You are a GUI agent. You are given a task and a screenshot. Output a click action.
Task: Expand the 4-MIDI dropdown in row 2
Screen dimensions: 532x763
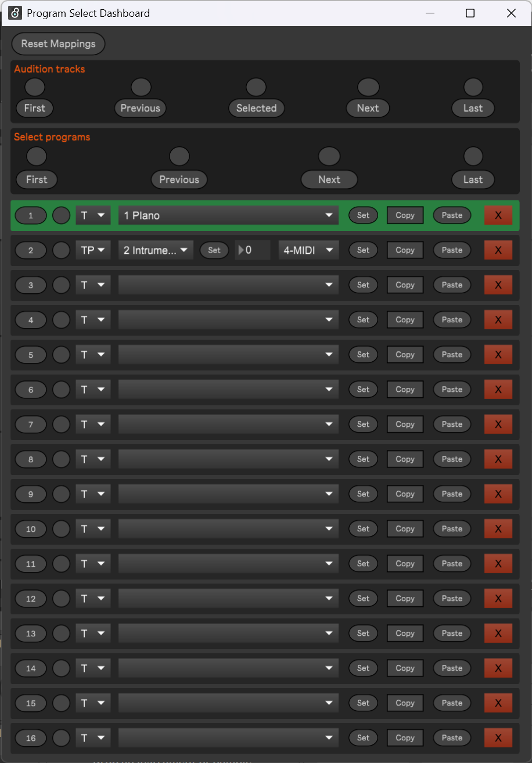(x=308, y=250)
